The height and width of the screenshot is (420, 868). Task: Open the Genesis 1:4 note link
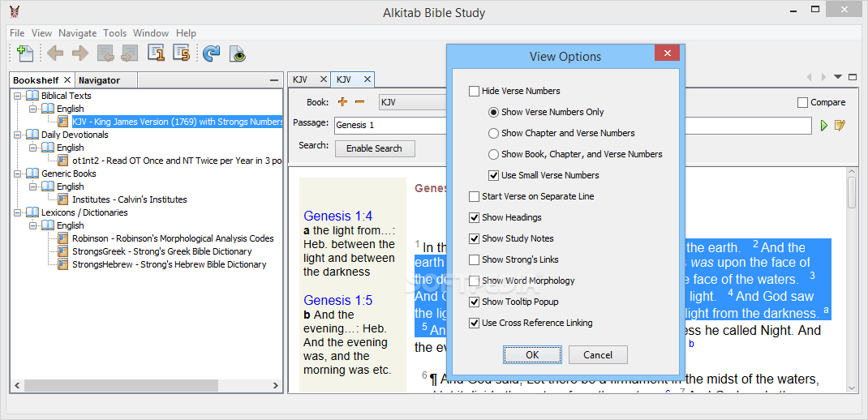(338, 216)
